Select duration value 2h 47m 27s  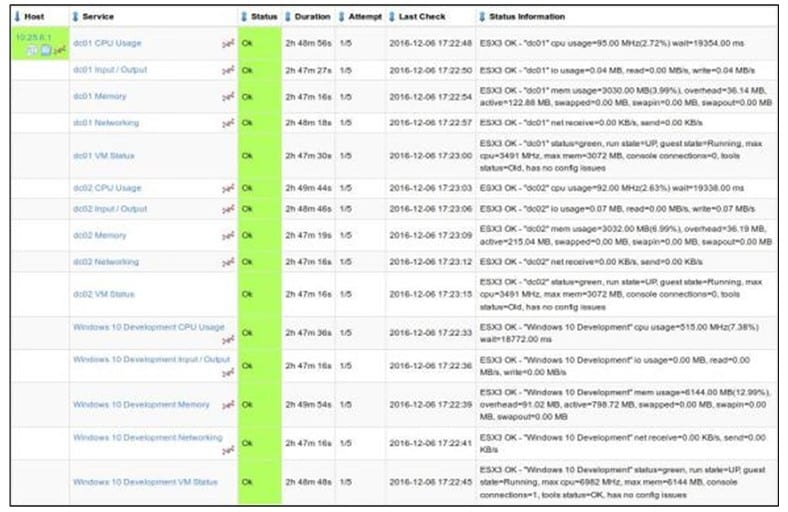[308, 70]
